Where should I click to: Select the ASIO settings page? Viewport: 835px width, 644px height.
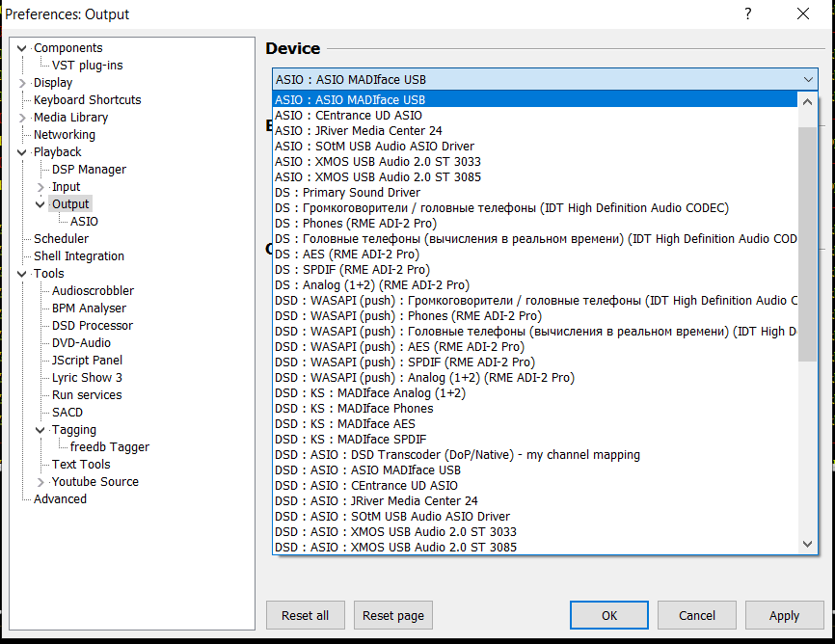pos(84,221)
